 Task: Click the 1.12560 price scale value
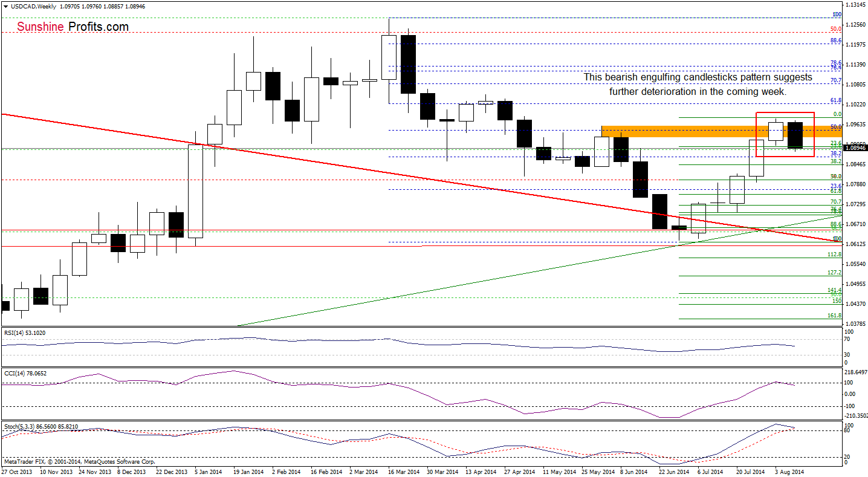coord(856,24)
